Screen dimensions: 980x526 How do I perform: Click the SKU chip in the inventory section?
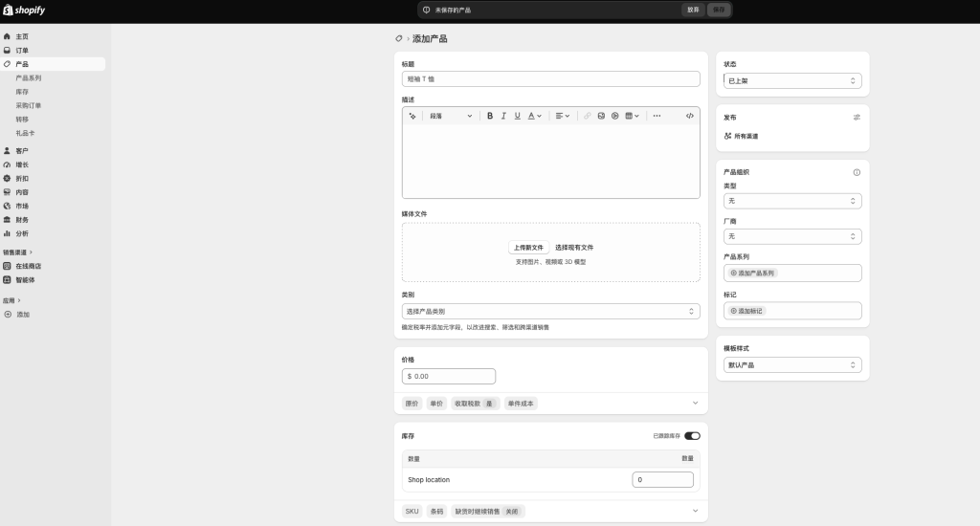point(412,512)
